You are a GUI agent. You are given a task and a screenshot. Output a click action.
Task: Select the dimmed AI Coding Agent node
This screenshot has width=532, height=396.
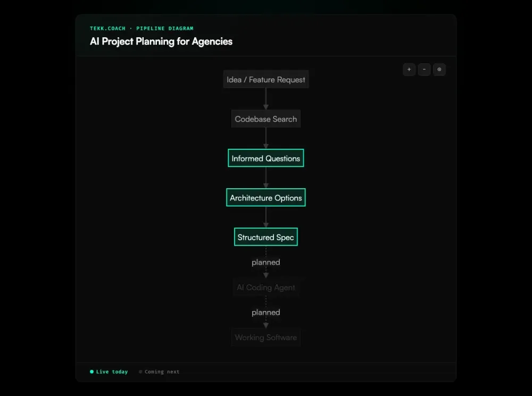[x=265, y=287]
